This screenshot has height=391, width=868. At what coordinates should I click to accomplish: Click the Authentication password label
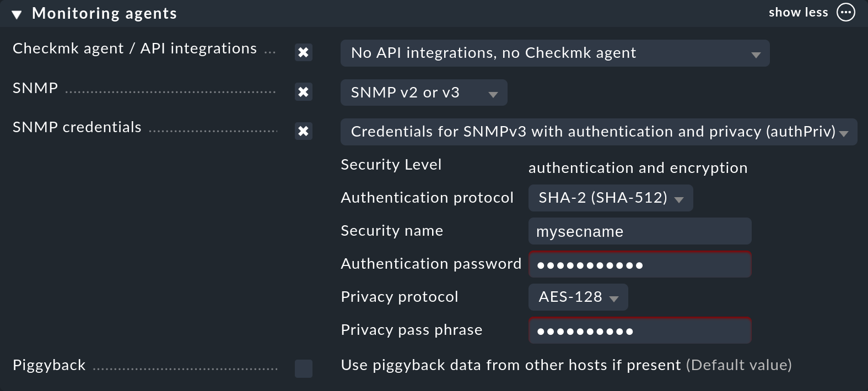pos(431,264)
